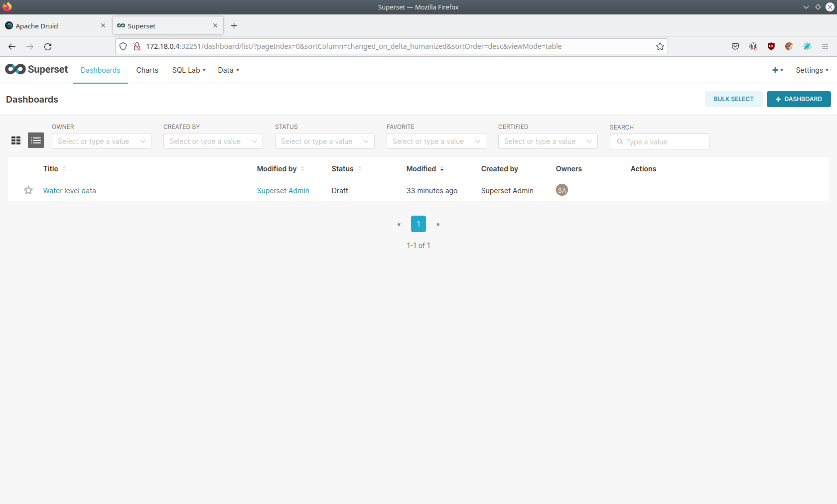Open the plus new-item dropdown
Image resolution: width=837 pixels, height=504 pixels.
point(777,70)
